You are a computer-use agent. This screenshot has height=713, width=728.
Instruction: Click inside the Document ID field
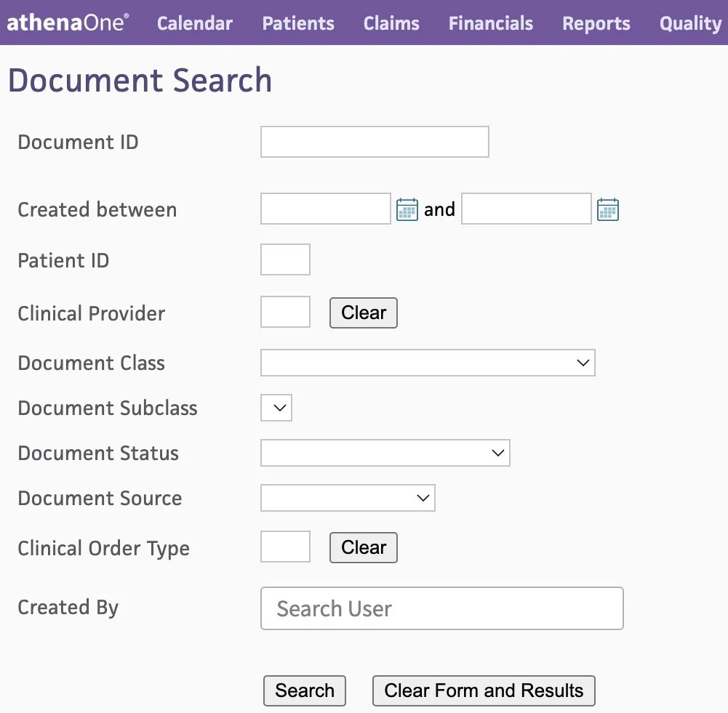[374, 142]
